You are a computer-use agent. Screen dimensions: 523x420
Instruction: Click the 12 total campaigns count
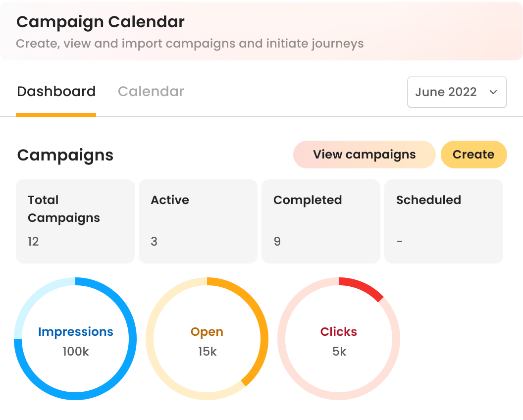[x=33, y=242]
